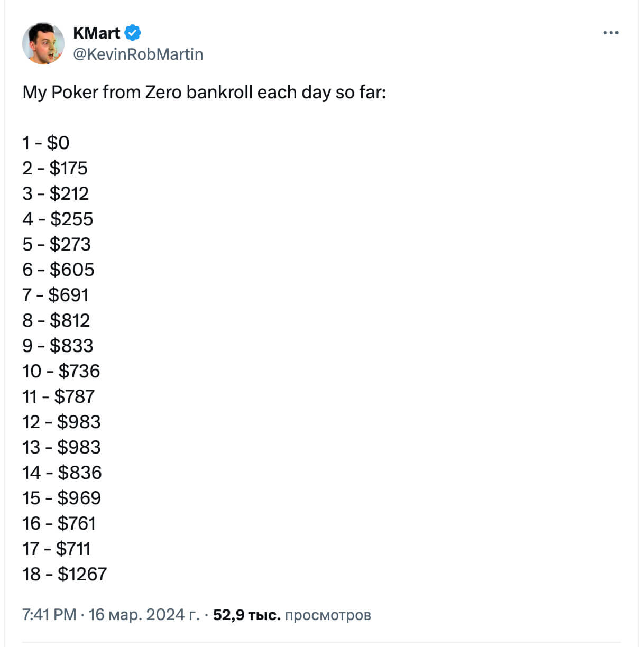Click the final day 18 - $1267 line

tap(65, 574)
